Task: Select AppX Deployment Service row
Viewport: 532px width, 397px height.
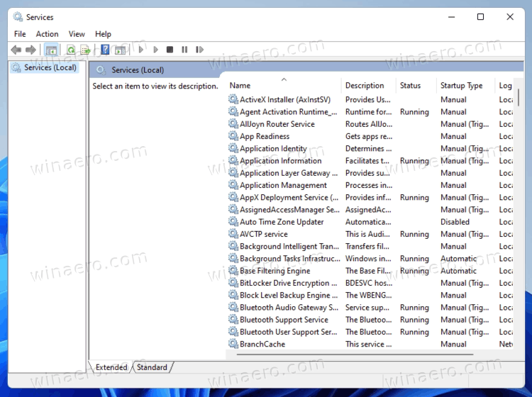Action: (x=370, y=197)
